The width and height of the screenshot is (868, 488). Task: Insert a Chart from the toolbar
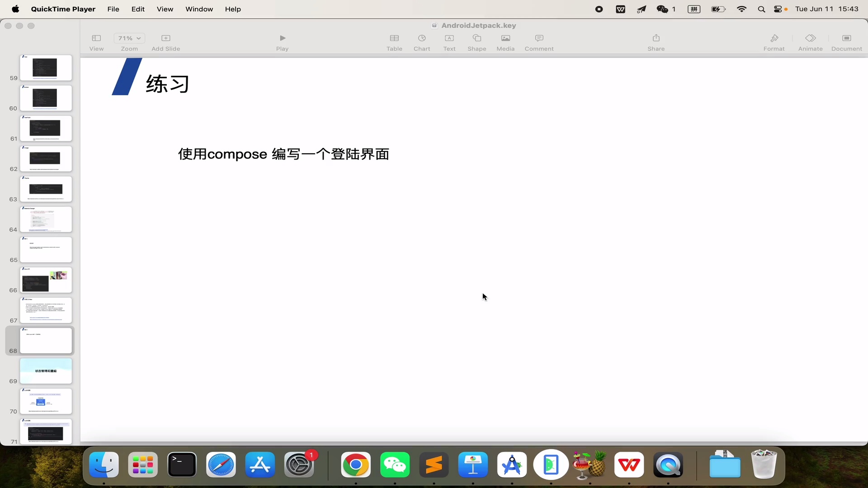(x=421, y=42)
